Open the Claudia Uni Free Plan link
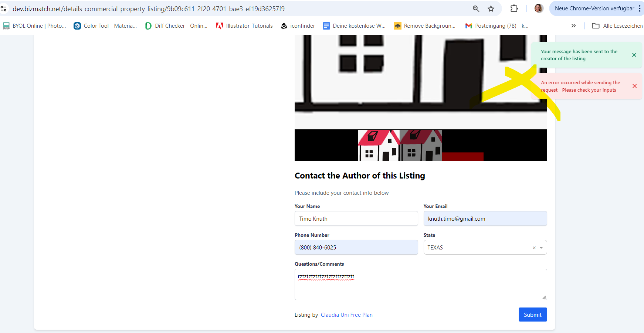Screen dimensions: 644x333 346,315
